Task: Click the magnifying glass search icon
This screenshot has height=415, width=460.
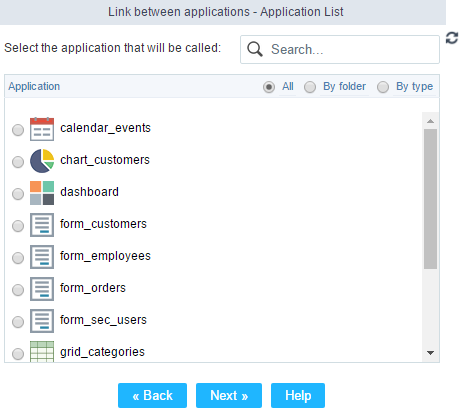Action: (255, 49)
